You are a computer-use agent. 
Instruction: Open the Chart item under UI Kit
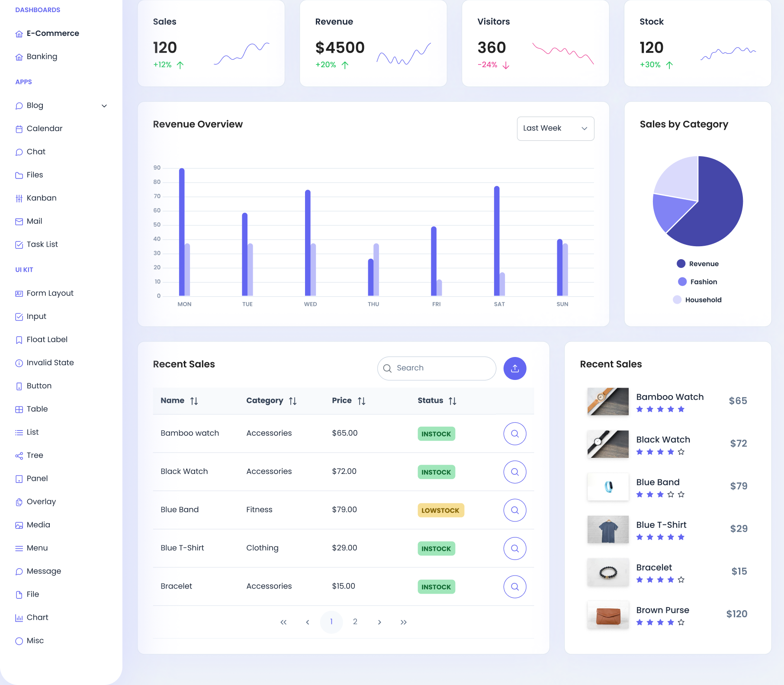pyautogui.click(x=37, y=617)
